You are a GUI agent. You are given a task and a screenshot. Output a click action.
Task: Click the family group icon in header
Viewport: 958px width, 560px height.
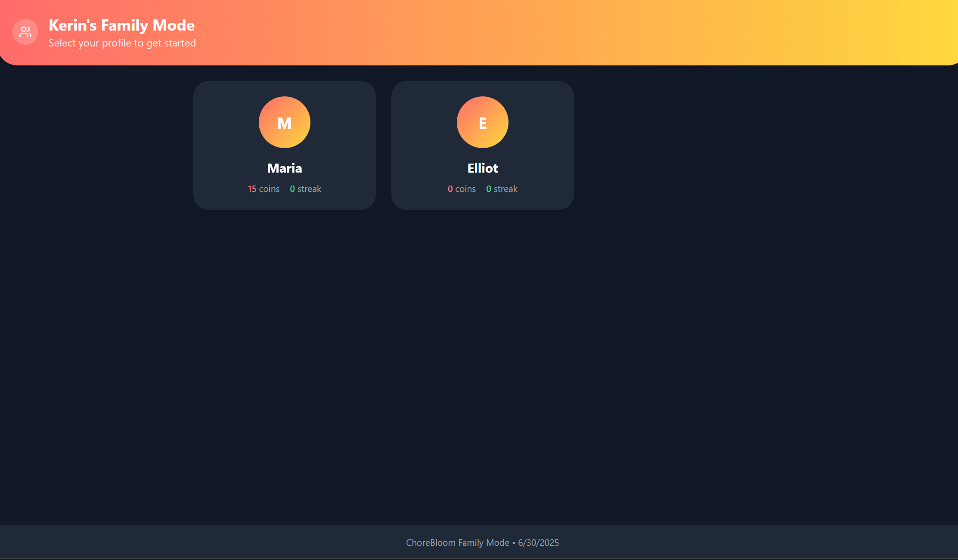tap(25, 32)
